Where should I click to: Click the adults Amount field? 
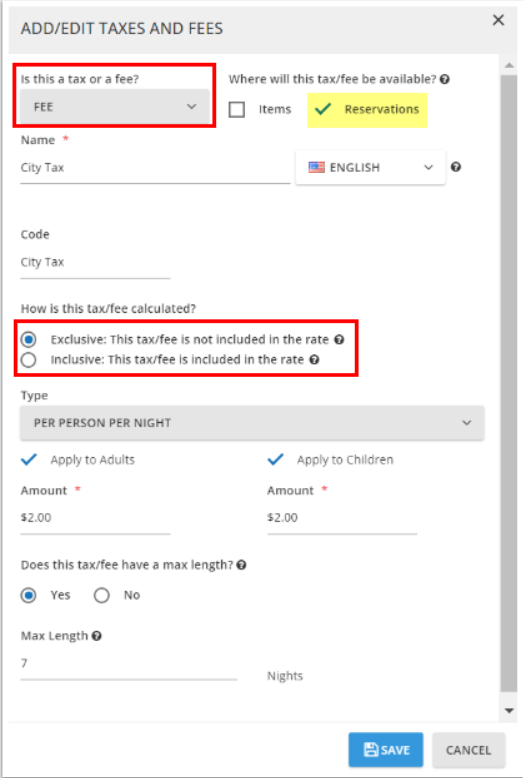[95, 518]
